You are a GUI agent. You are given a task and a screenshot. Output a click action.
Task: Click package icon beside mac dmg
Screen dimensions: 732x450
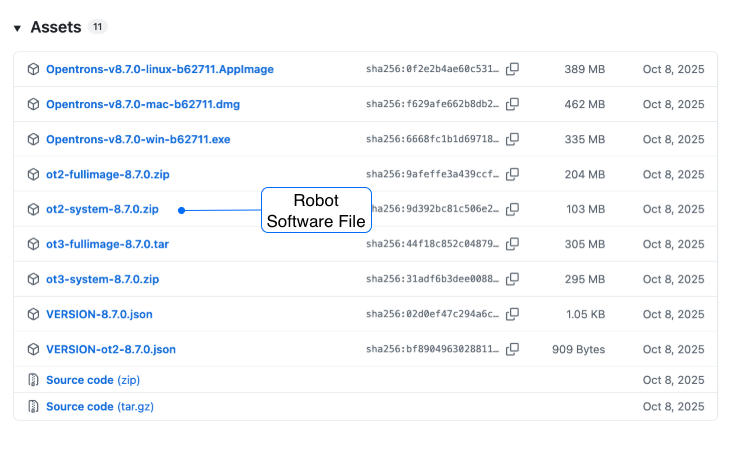coord(33,104)
